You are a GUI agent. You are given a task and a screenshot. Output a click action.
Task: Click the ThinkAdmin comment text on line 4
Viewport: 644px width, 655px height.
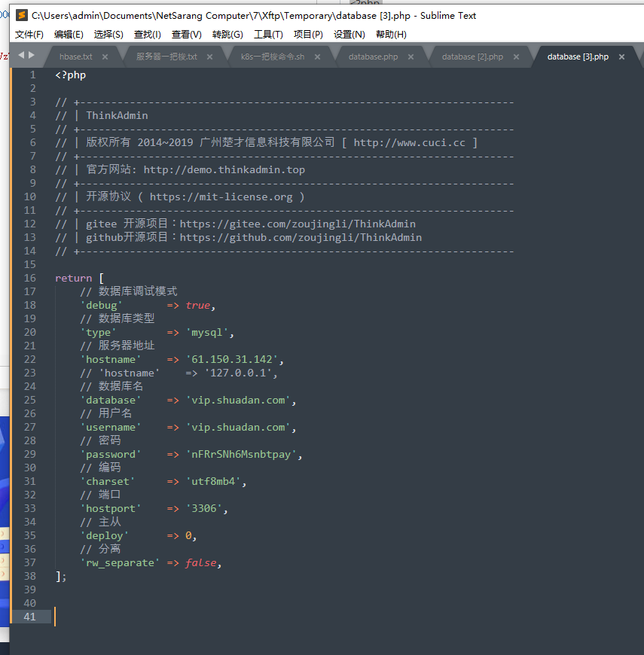click(x=117, y=116)
